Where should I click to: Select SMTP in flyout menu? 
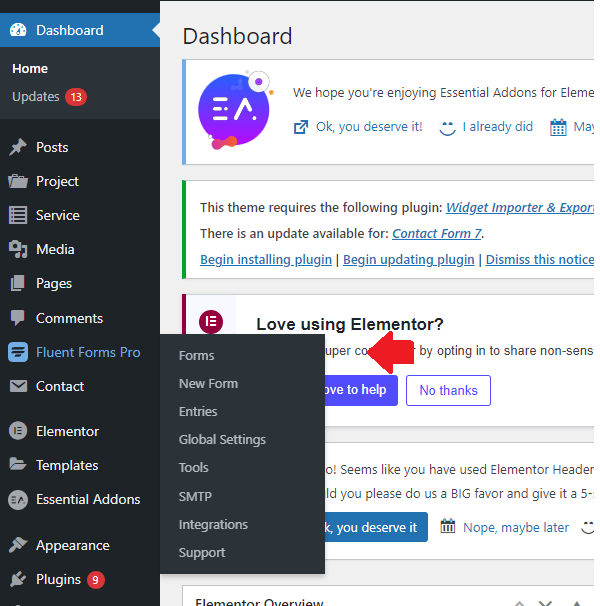195,496
